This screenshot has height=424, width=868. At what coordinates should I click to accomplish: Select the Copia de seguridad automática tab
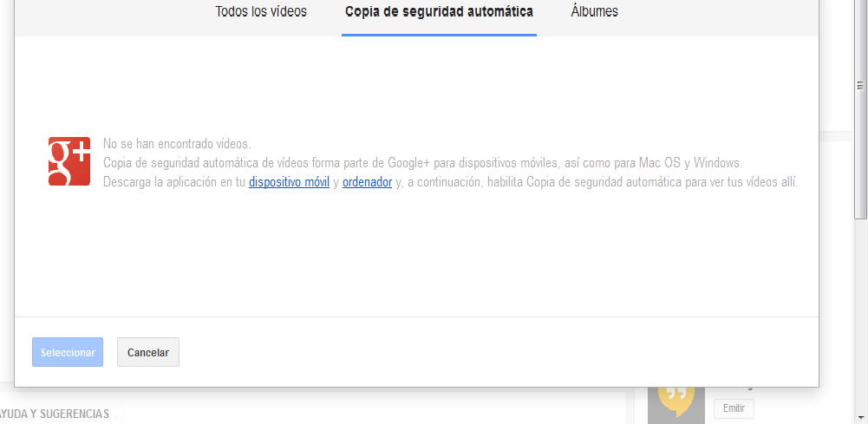(x=439, y=11)
